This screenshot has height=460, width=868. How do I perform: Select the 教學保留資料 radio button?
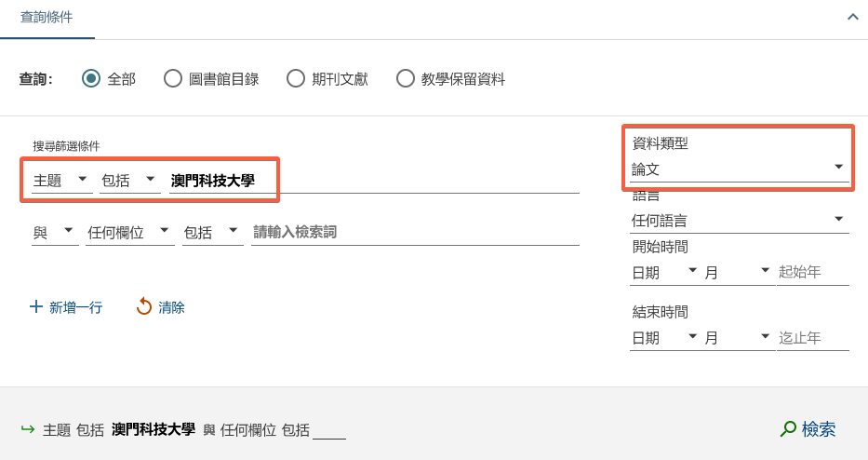[x=406, y=79]
